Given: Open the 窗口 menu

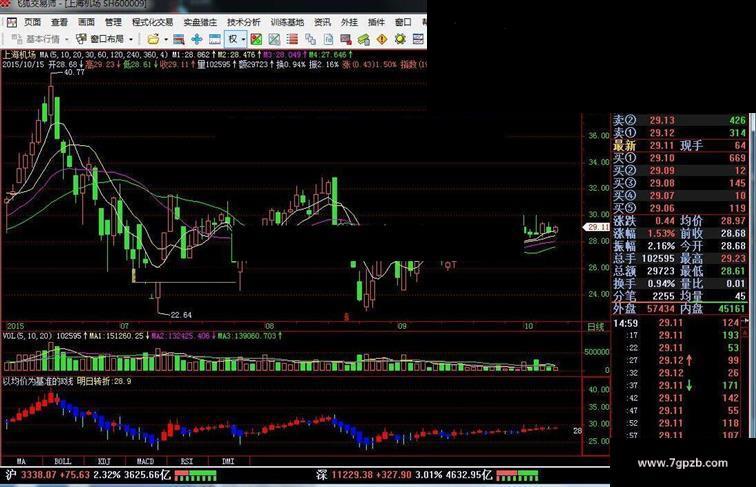Looking at the screenshot, I should tap(403, 22).
